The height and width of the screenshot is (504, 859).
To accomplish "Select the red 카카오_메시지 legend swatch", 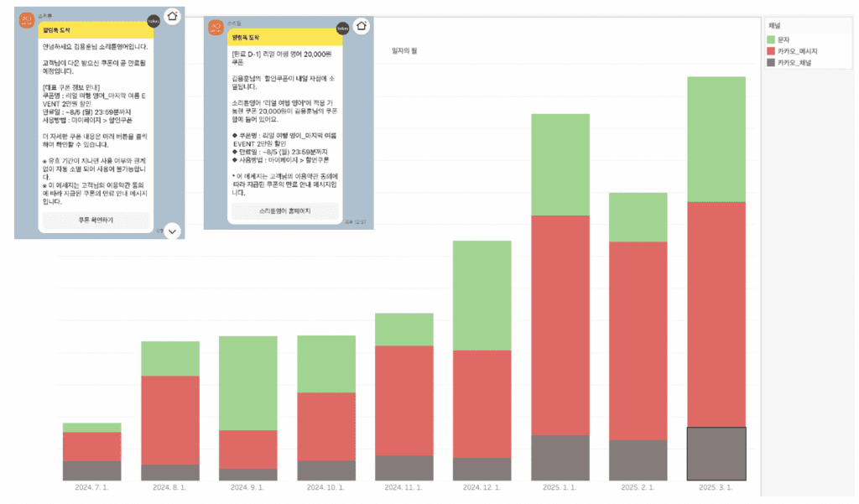I will click(x=771, y=51).
